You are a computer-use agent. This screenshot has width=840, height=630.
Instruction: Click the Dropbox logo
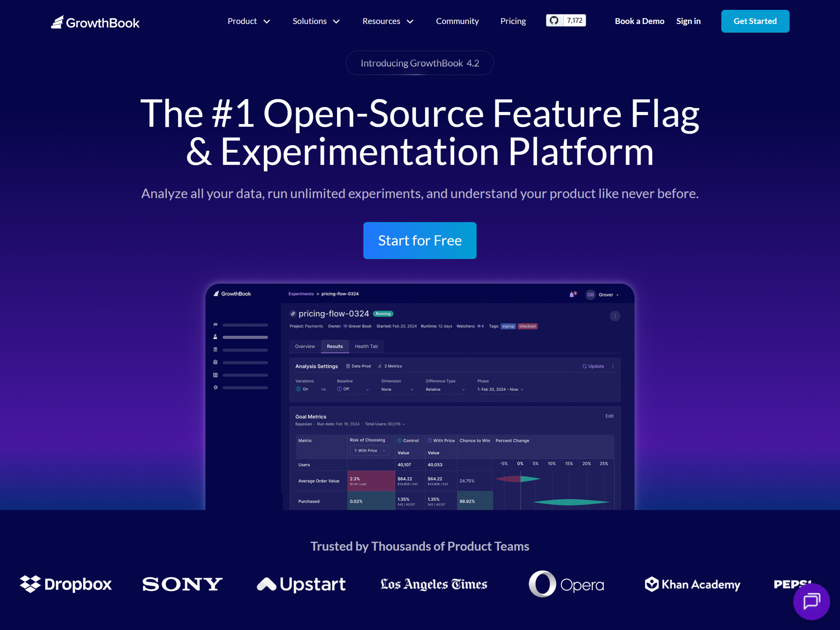click(x=66, y=584)
